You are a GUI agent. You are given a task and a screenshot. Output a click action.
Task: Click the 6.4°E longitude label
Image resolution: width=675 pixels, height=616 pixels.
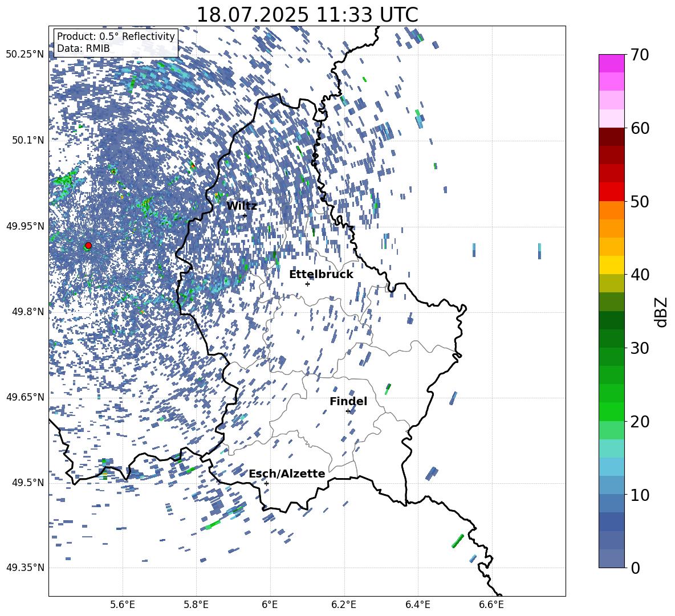pyautogui.click(x=417, y=605)
